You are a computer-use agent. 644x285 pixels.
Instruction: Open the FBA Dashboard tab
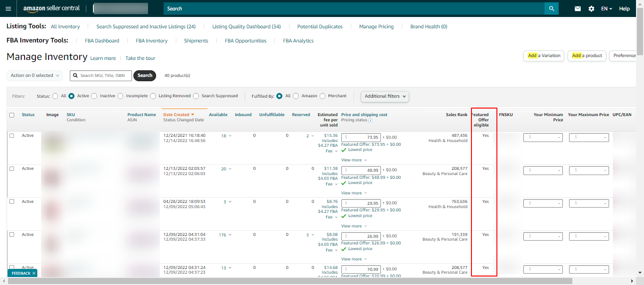tap(102, 41)
